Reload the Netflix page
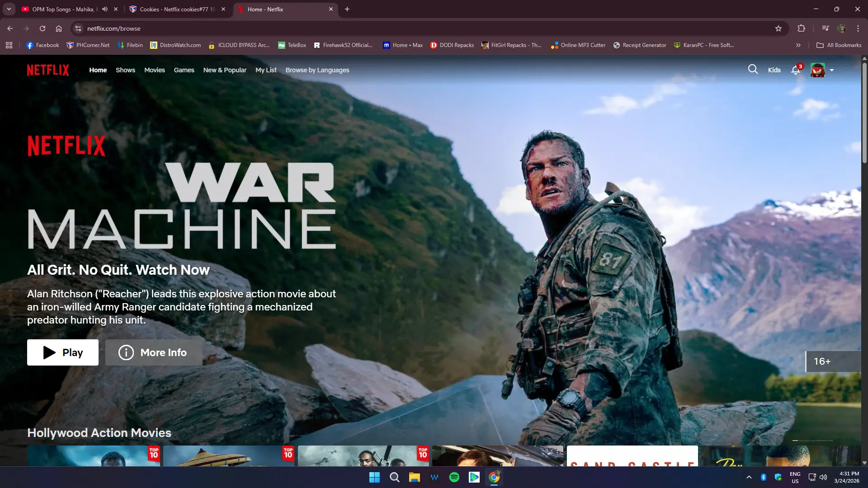The width and height of the screenshot is (868, 488). point(42,28)
